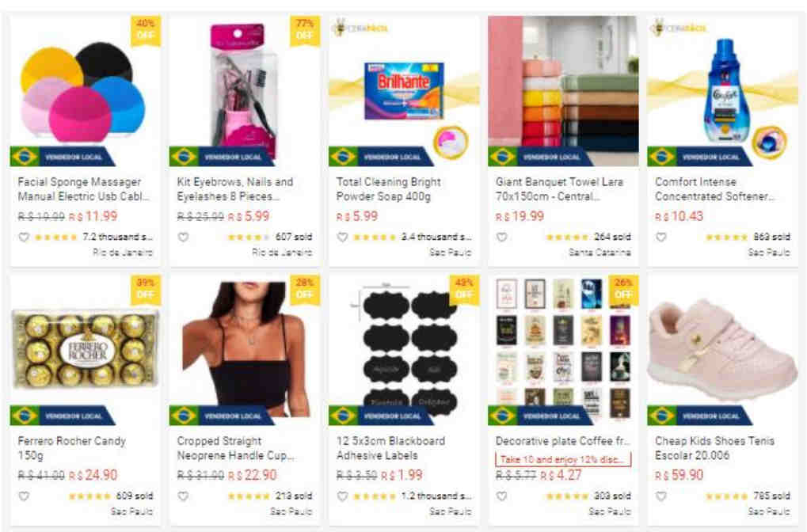
Task: Open 12 5x3cm Blackboard Adhesive Labels title
Action: (x=390, y=448)
